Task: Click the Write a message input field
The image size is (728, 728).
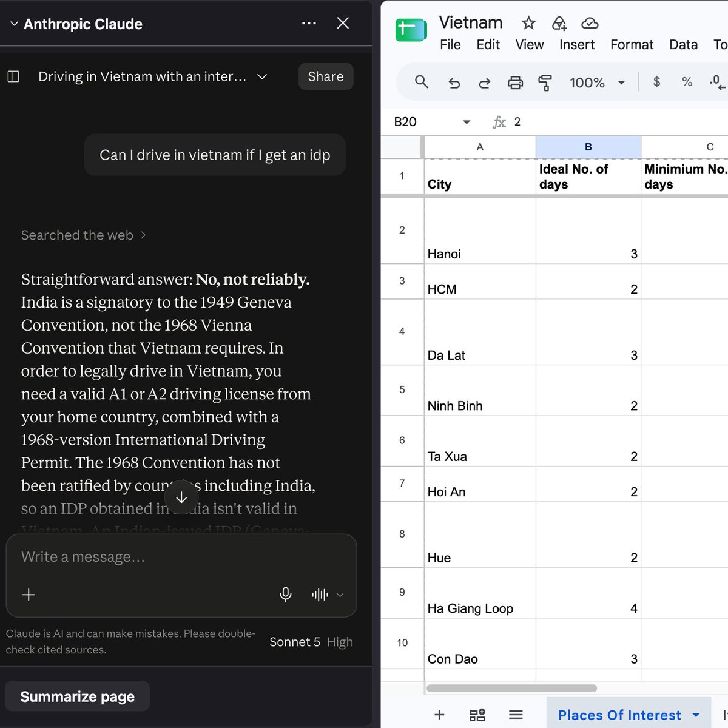Action: 181,557
